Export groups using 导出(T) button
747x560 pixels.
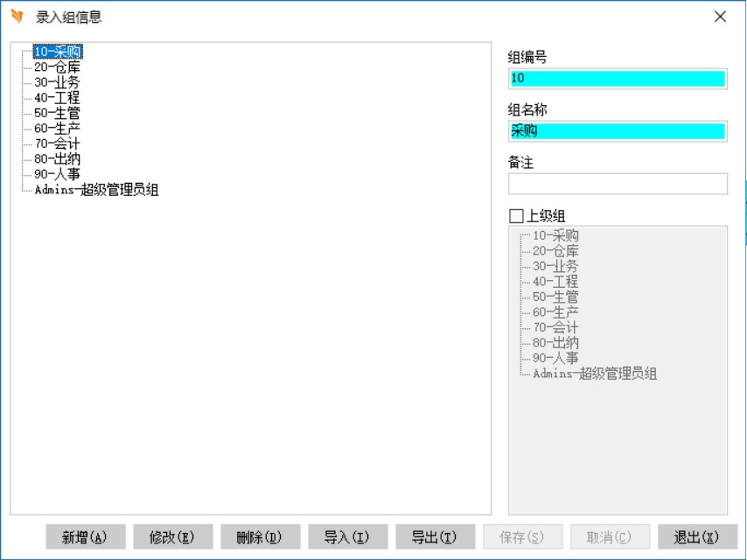click(x=435, y=537)
